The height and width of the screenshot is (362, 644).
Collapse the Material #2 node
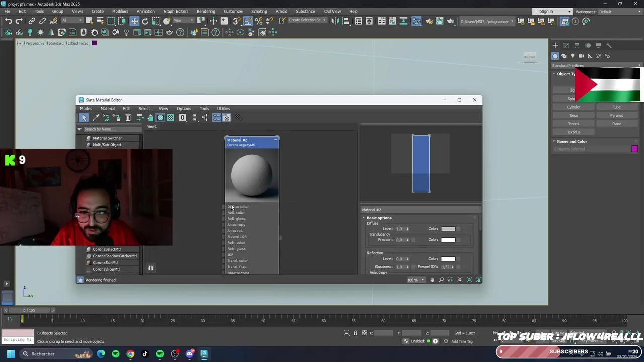[x=275, y=140]
